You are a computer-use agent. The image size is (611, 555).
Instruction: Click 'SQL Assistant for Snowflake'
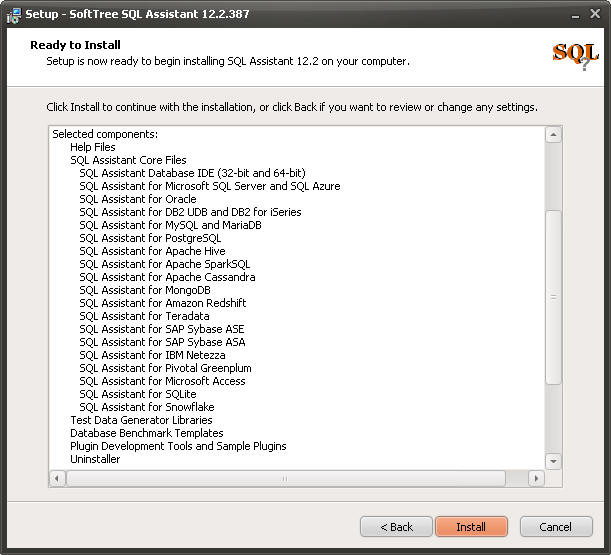coord(147,407)
